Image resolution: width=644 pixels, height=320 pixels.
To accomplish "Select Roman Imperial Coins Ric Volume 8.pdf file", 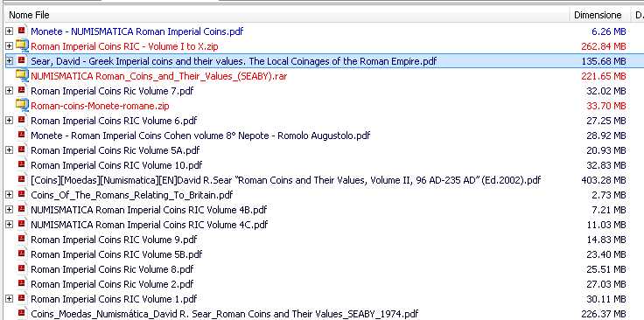I will [x=112, y=269].
